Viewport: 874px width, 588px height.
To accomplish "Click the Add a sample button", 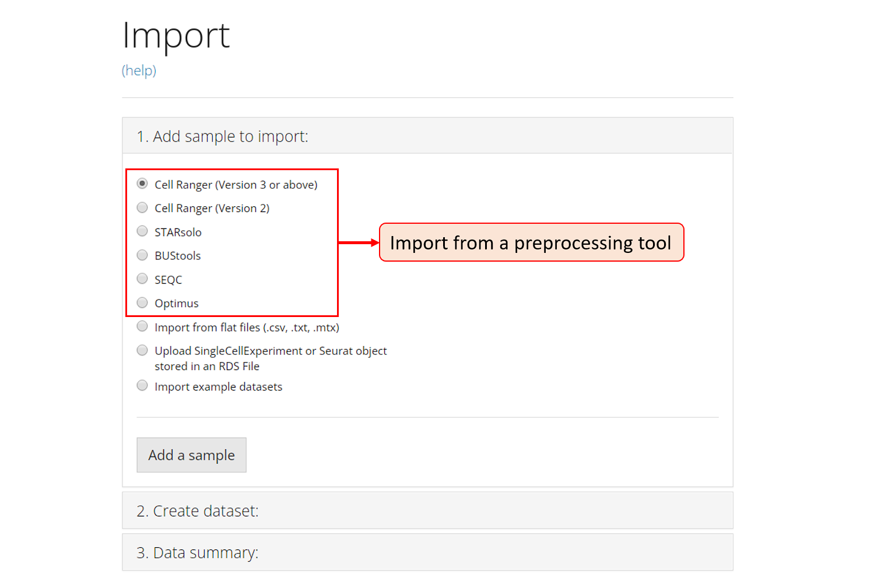I will pos(191,455).
